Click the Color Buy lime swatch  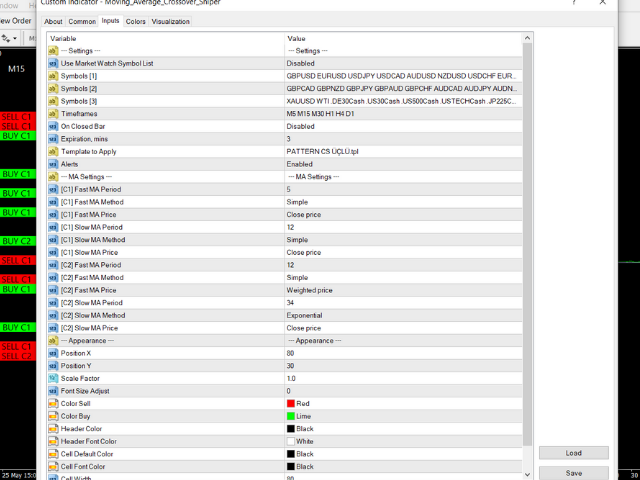click(291, 416)
